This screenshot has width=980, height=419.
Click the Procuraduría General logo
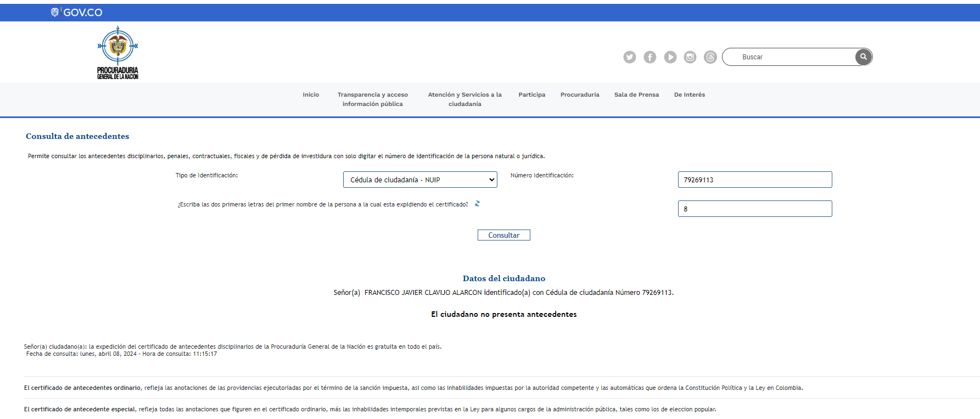[117, 53]
